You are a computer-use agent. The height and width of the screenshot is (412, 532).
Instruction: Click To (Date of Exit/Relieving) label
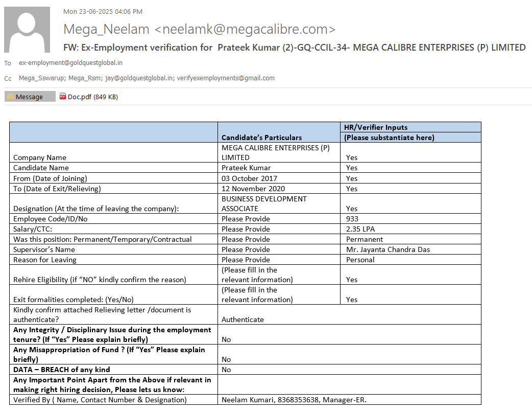point(57,189)
